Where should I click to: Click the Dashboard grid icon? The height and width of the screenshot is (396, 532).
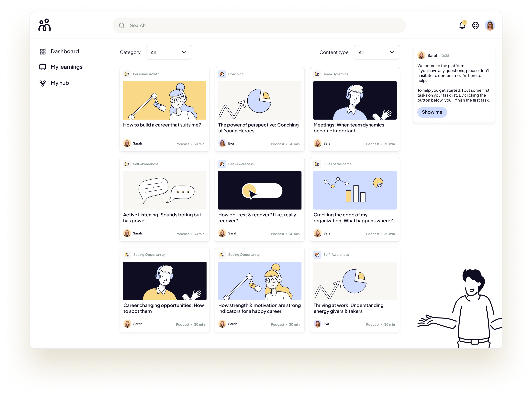43,52
